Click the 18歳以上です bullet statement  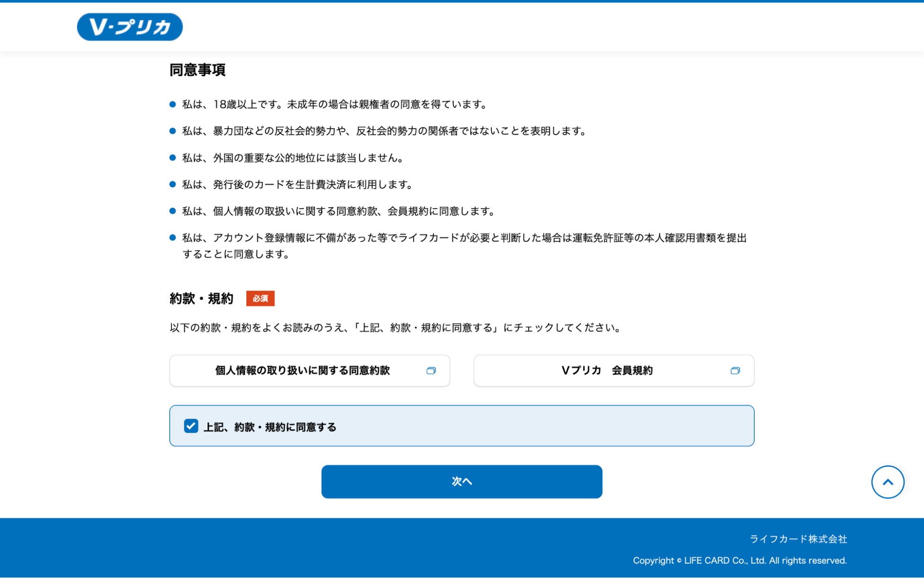pos(335,104)
